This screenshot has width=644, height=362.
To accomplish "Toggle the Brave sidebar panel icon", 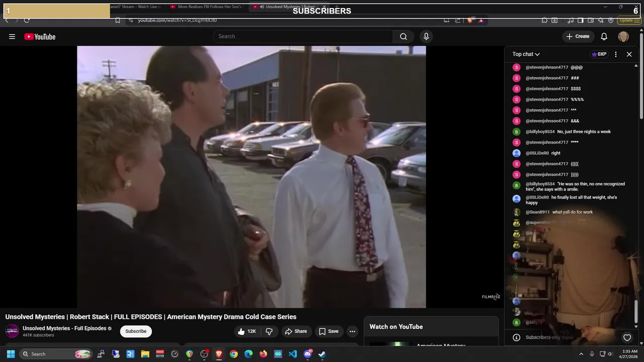I will 580,20.
